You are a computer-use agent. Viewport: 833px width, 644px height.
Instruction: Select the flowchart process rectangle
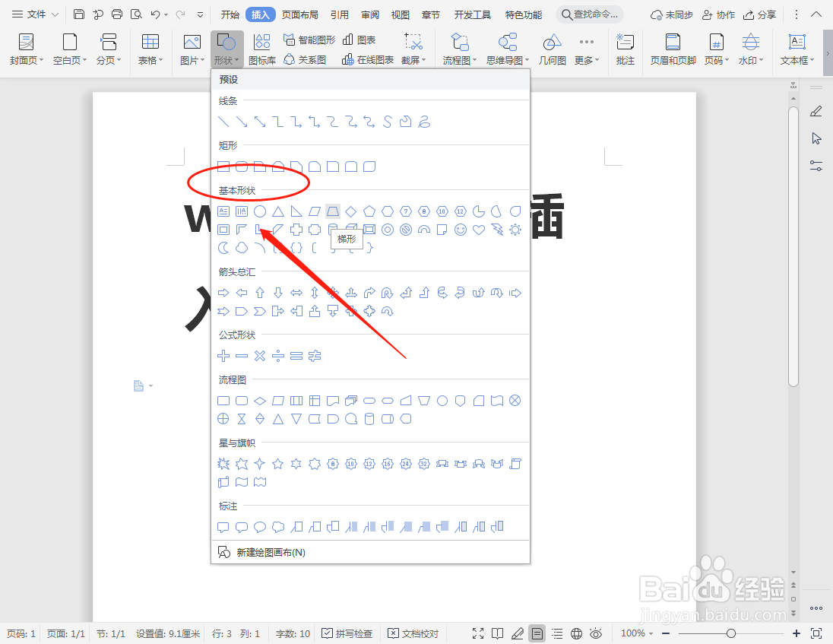[223, 401]
